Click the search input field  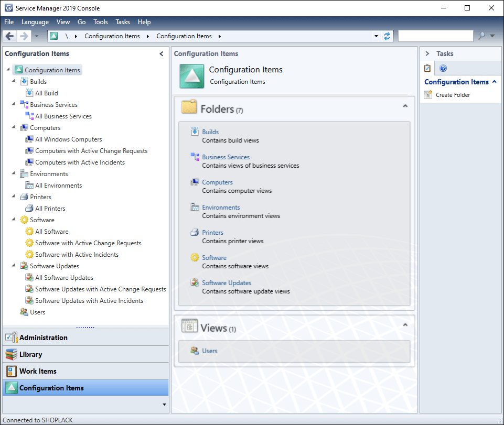[x=435, y=36]
